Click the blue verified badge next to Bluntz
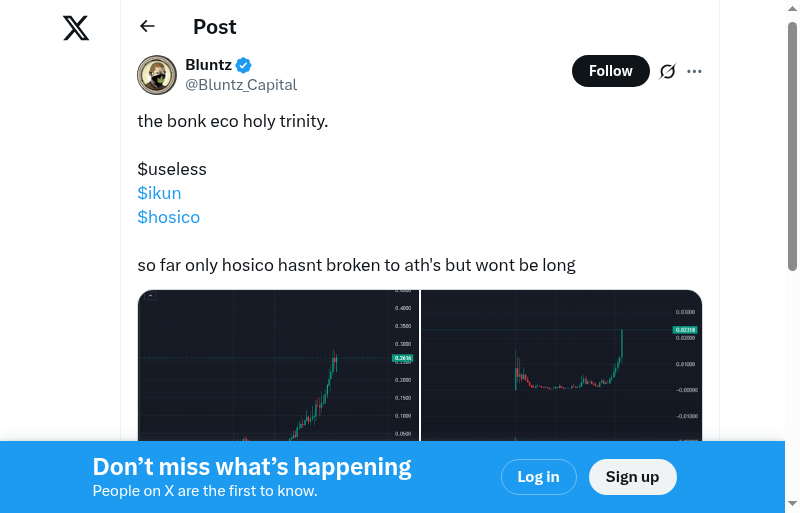800x513 pixels. 244,66
